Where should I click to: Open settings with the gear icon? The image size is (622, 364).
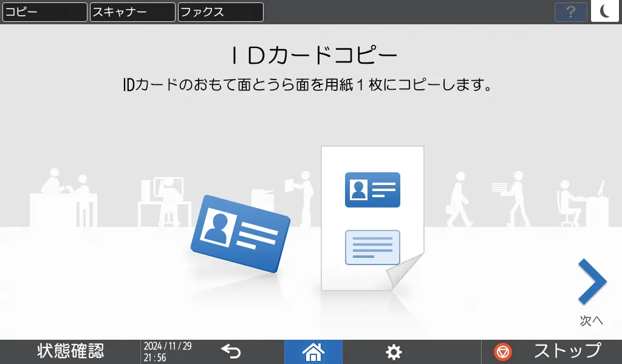click(394, 351)
